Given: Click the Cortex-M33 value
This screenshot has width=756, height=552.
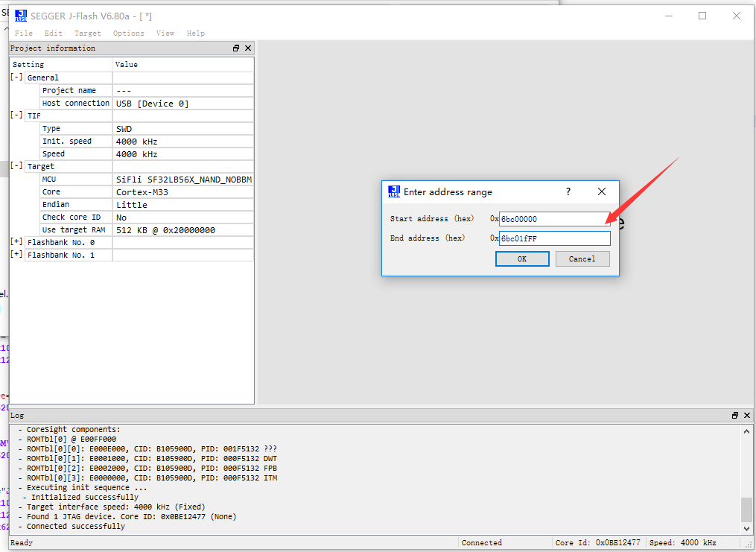Looking at the screenshot, I should pos(142,192).
